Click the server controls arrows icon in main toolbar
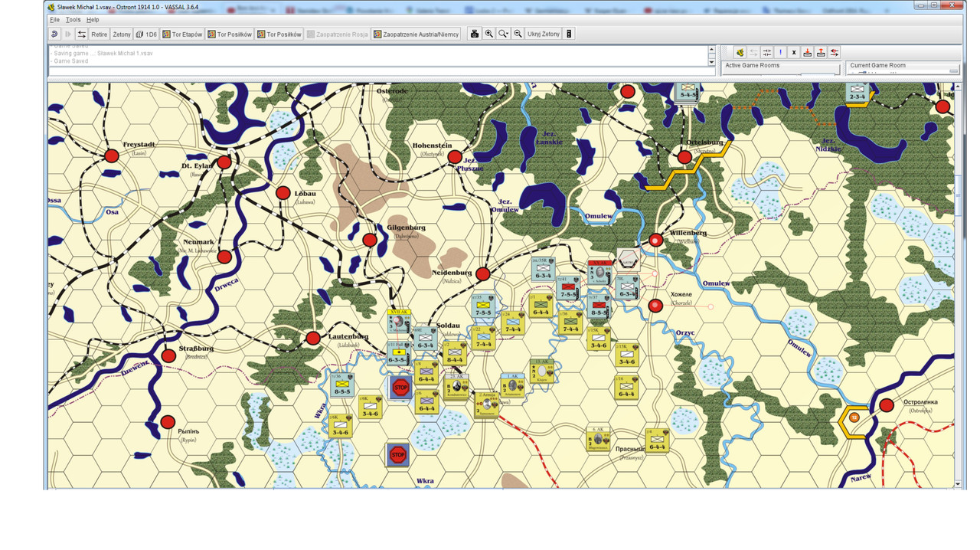Image resolution: width=980 pixels, height=550 pixels. [82, 34]
